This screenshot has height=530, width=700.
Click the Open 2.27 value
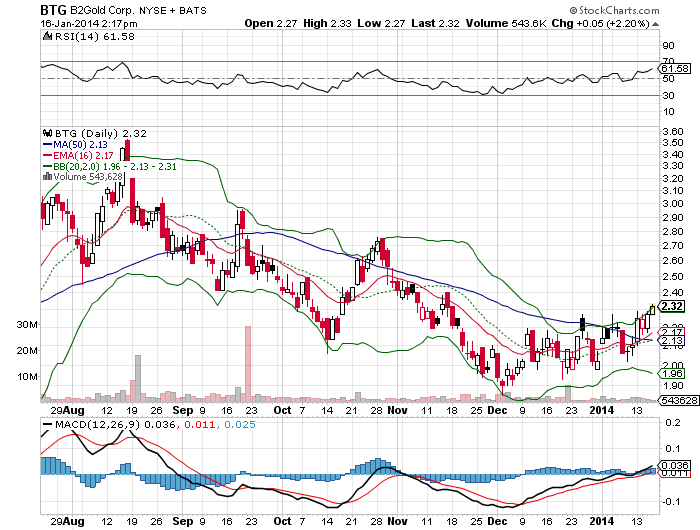271,23
